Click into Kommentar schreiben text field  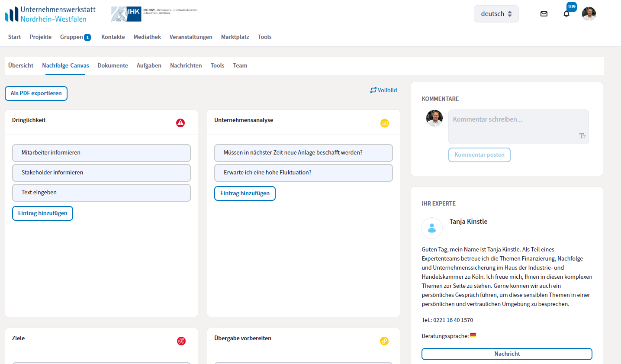[x=515, y=123]
